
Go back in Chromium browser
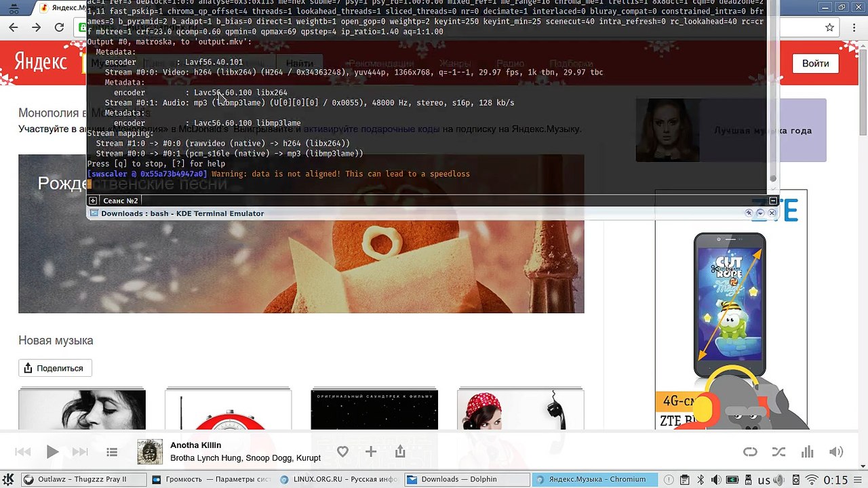(x=14, y=28)
